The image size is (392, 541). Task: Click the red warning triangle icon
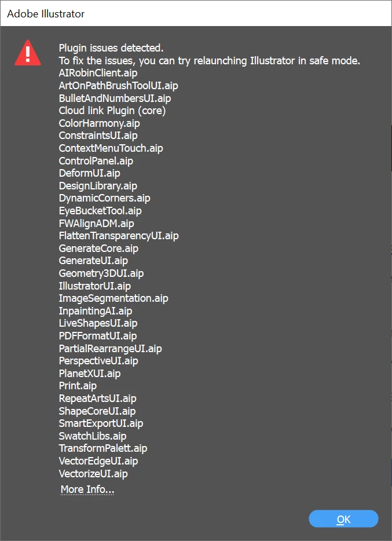pyautogui.click(x=28, y=53)
